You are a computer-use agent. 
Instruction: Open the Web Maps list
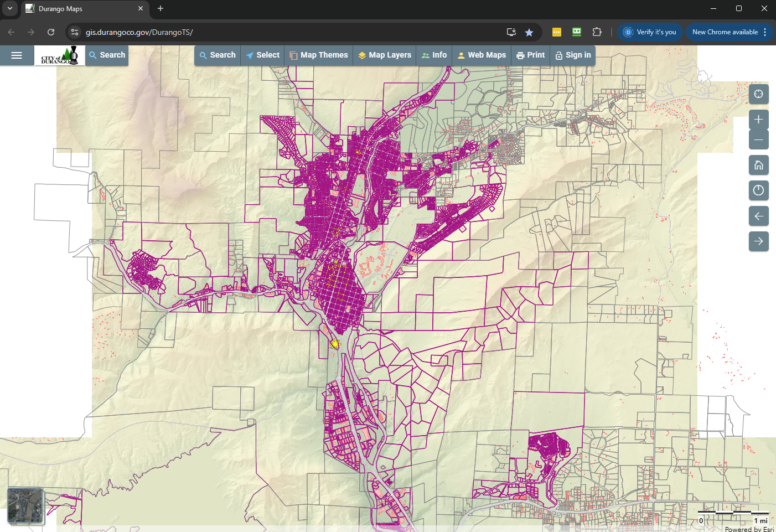[481, 55]
